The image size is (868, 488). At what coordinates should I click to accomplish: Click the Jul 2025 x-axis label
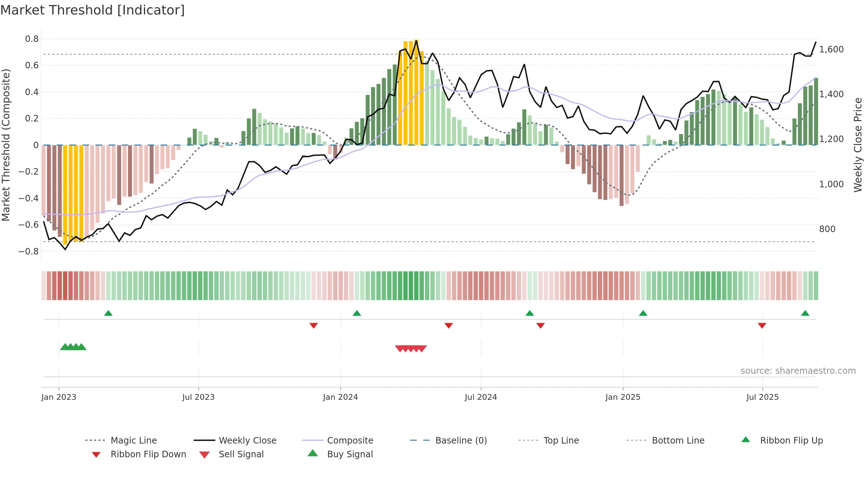click(763, 397)
